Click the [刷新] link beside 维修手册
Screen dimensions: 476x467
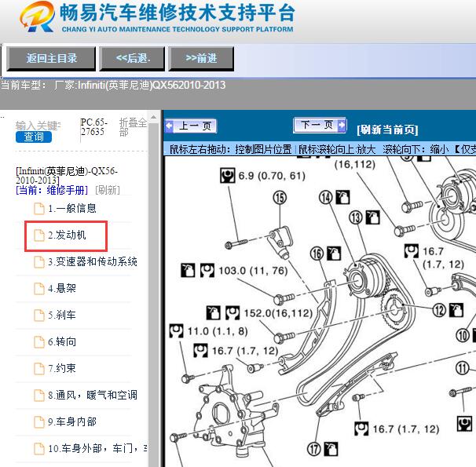[x=108, y=191]
